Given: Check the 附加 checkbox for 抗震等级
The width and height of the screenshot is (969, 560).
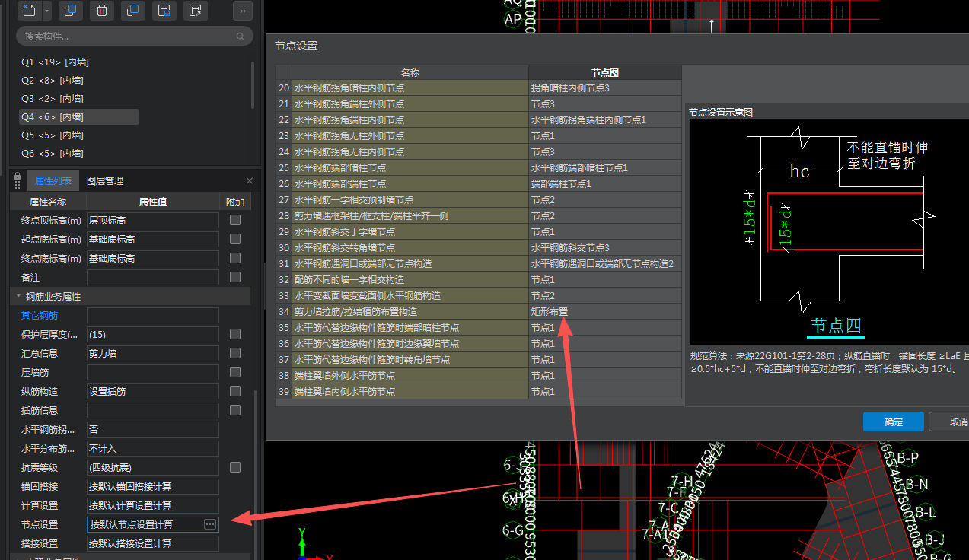Looking at the screenshot, I should (x=235, y=467).
